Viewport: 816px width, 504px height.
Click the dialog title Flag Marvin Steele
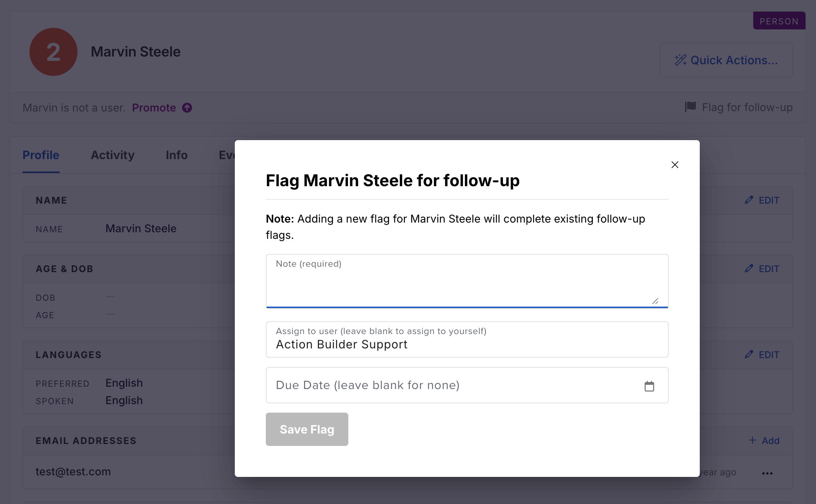point(393,180)
